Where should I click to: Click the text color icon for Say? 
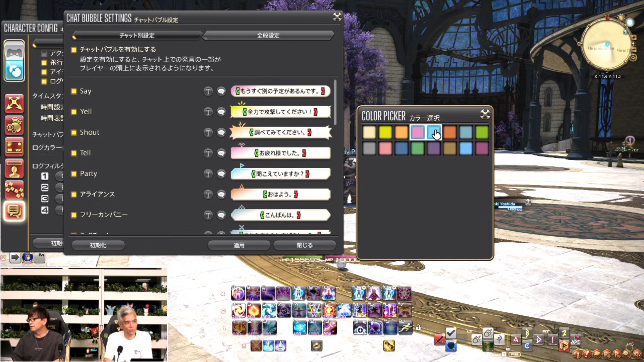tap(208, 91)
